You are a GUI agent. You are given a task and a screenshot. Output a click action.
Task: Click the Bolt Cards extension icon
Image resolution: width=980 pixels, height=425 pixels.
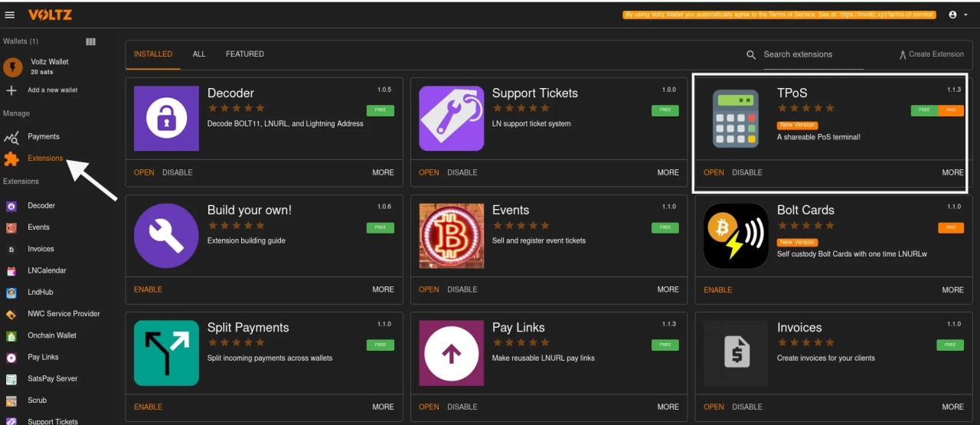736,235
